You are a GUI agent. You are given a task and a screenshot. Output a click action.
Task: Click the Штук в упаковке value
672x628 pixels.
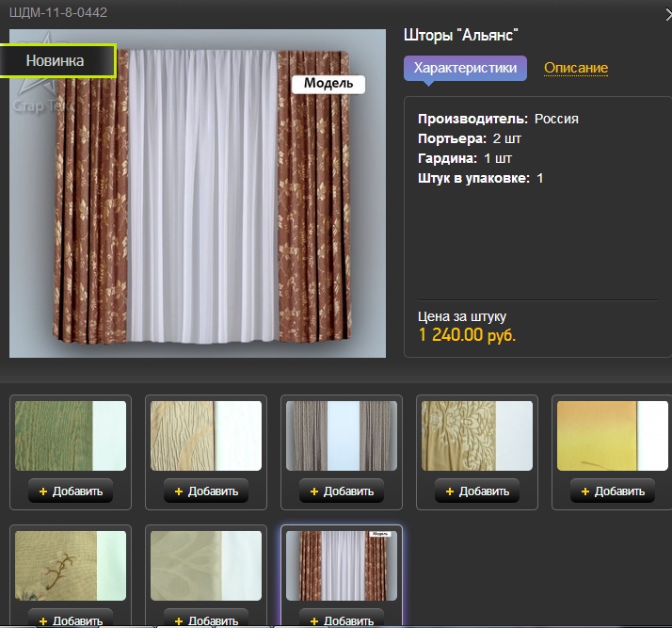(540, 178)
